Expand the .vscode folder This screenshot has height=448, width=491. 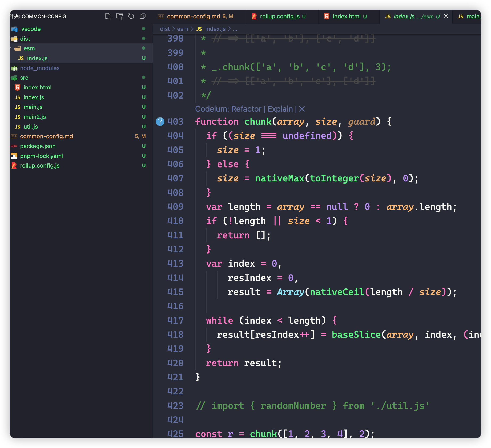(x=81, y=29)
